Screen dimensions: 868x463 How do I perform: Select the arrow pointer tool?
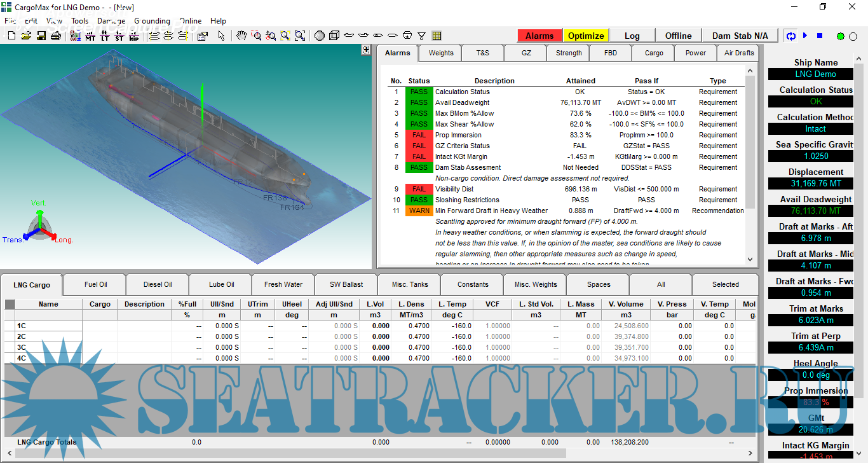[221, 36]
